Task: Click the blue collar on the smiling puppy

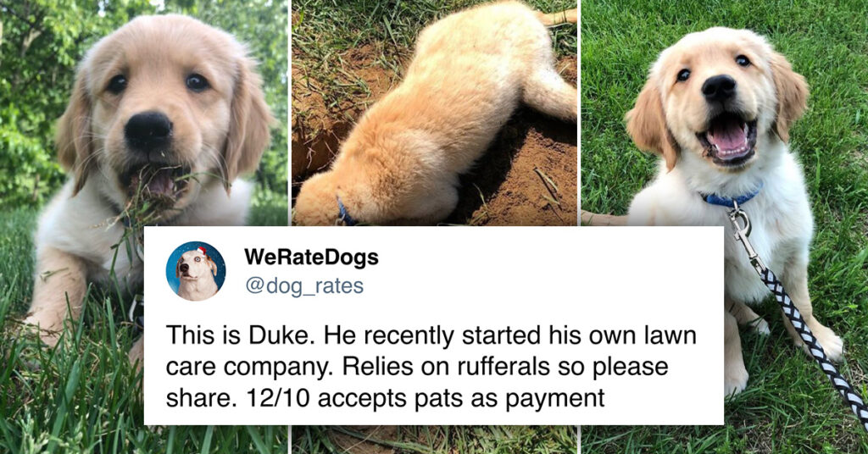Action: (x=731, y=198)
